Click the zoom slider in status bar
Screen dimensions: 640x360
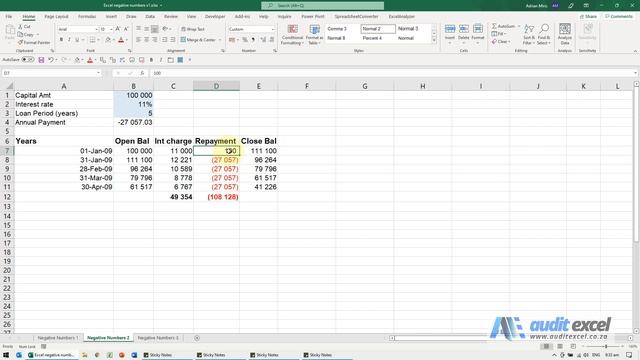tap(606, 347)
